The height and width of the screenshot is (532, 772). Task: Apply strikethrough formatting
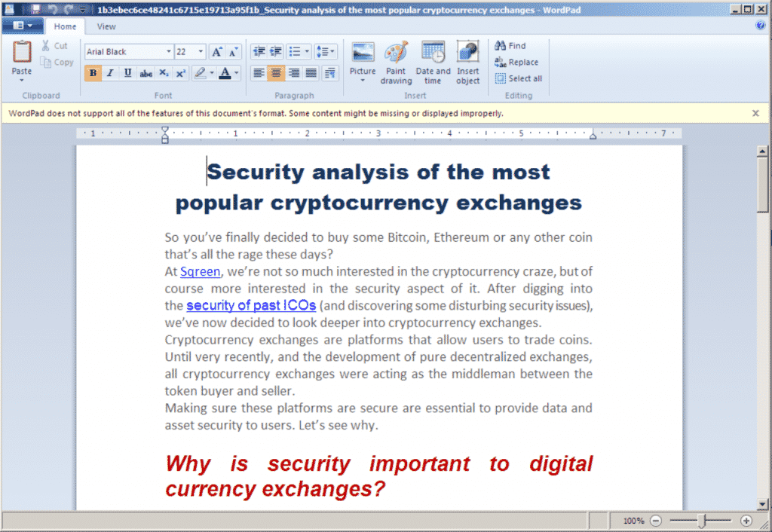click(146, 73)
